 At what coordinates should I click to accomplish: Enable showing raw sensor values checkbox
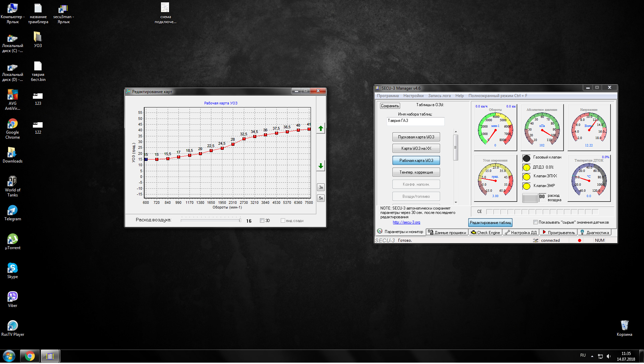pyautogui.click(x=535, y=223)
